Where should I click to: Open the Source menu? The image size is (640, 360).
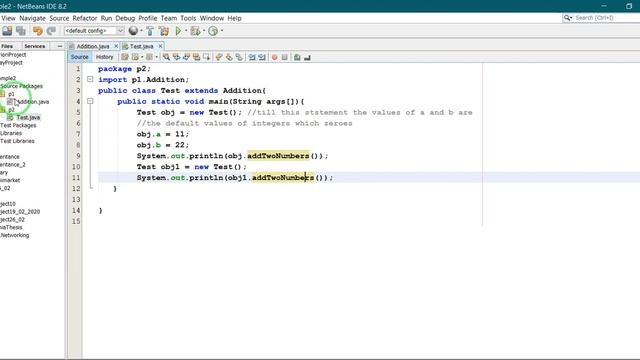click(59, 18)
